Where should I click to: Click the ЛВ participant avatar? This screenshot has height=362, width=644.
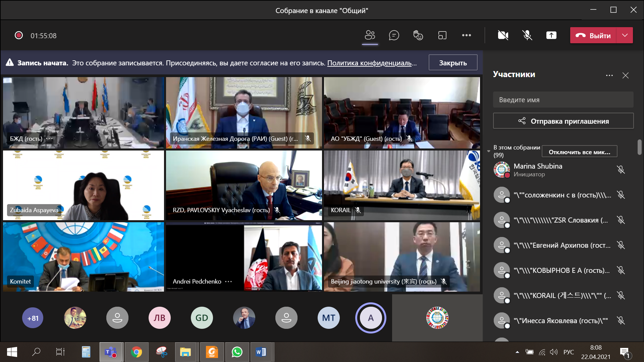coord(160,318)
